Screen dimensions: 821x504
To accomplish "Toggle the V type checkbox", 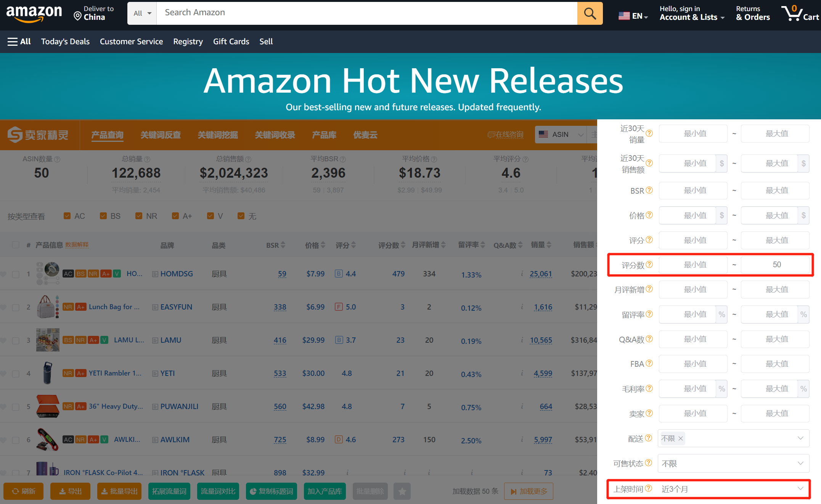I will tap(210, 216).
